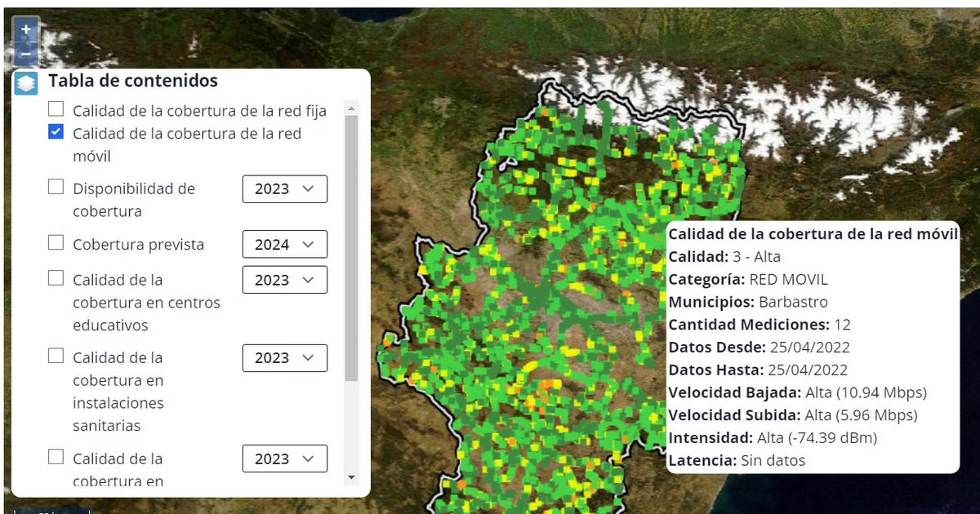This screenshot has height=514, width=980.
Task: Click the contents panel scroll up arrow
Action: pos(351,107)
